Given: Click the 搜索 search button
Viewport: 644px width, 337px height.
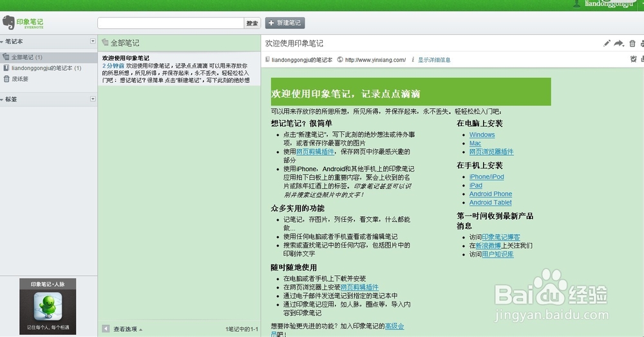Looking at the screenshot, I should tap(252, 23).
